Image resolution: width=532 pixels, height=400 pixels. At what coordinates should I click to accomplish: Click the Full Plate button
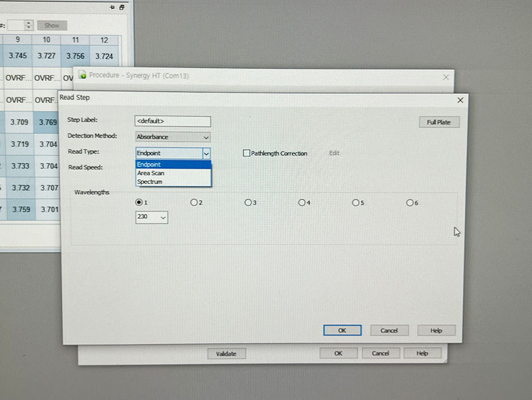coord(438,122)
